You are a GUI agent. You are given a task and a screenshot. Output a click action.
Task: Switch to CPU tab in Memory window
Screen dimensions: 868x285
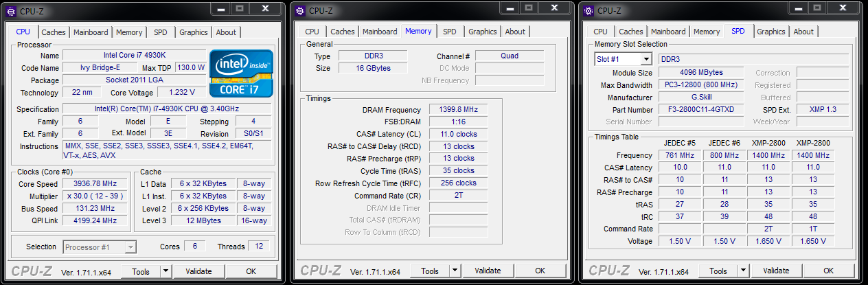[x=312, y=32]
